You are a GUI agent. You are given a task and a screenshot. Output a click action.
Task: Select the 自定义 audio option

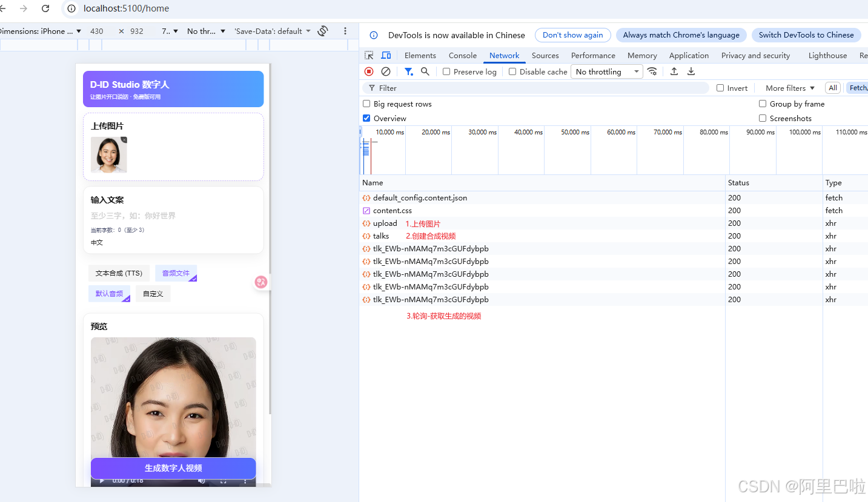point(153,294)
